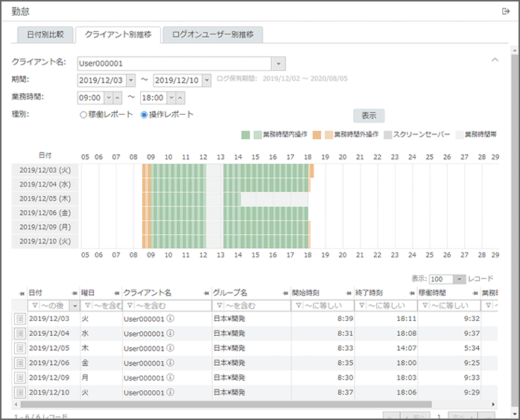Click the 終了時刻 filter input field
Viewport: 520px width, 420px height.
[393, 305]
